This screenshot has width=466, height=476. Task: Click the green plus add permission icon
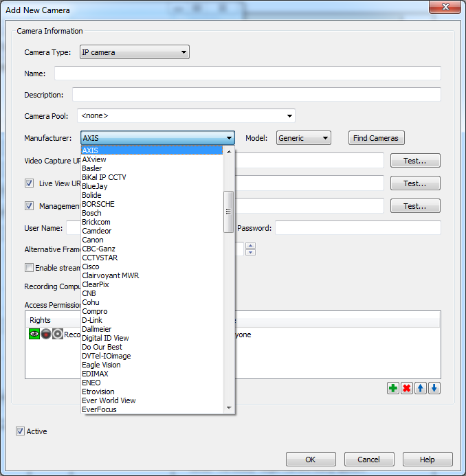tap(392, 388)
